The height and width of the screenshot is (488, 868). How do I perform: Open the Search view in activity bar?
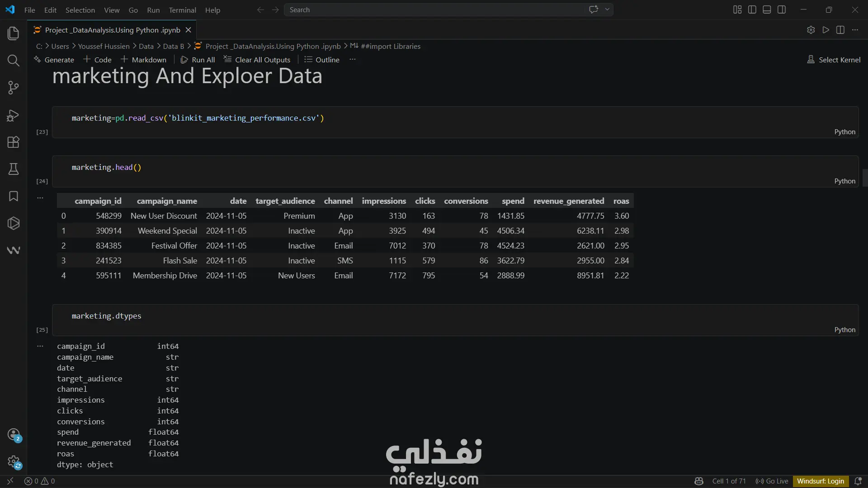(x=14, y=61)
